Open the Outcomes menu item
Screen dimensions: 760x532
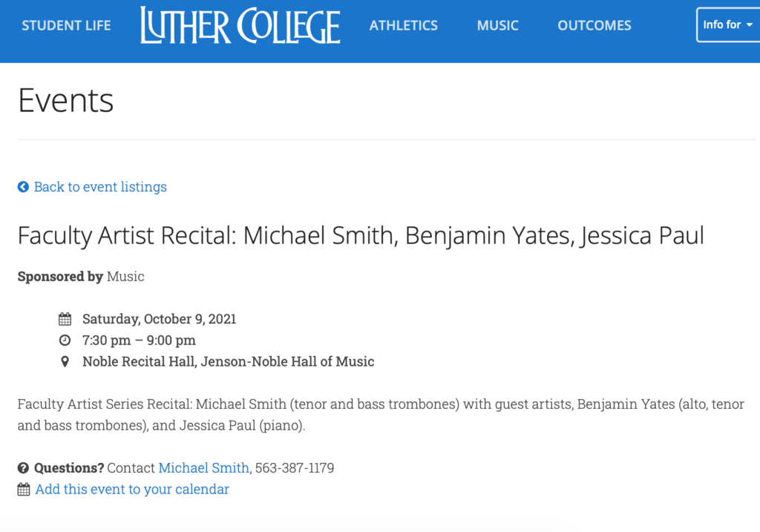click(594, 25)
